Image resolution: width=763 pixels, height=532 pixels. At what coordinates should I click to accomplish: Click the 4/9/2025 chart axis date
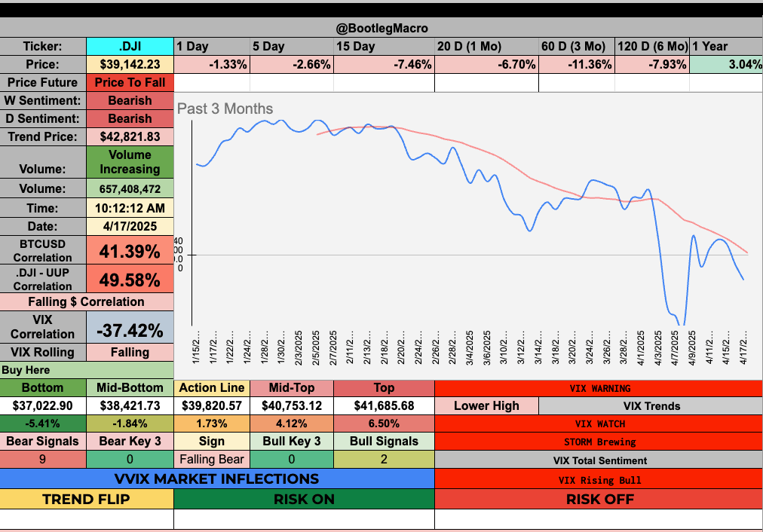692,347
